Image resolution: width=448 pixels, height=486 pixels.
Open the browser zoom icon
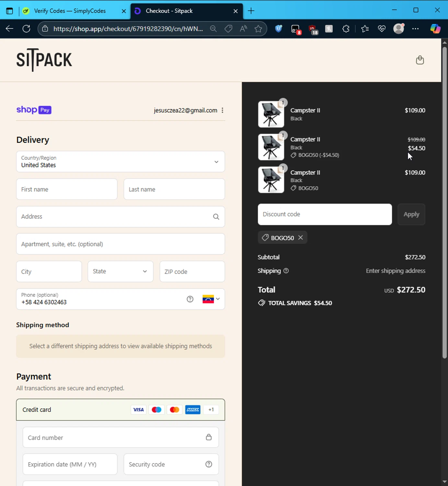coord(213,29)
